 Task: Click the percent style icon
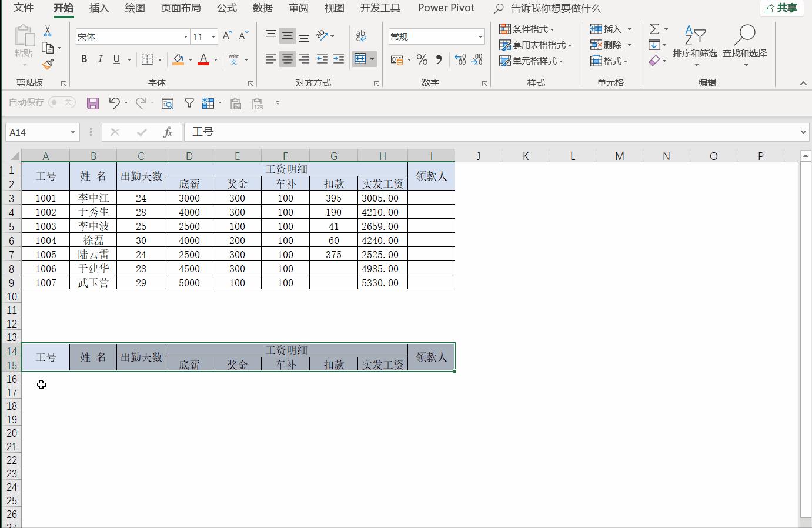[421, 59]
